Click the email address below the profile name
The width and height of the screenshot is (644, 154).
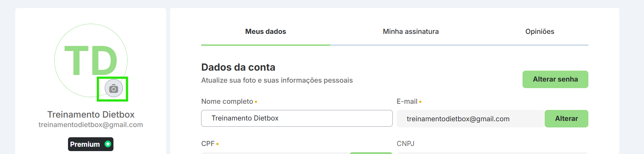[x=91, y=125]
